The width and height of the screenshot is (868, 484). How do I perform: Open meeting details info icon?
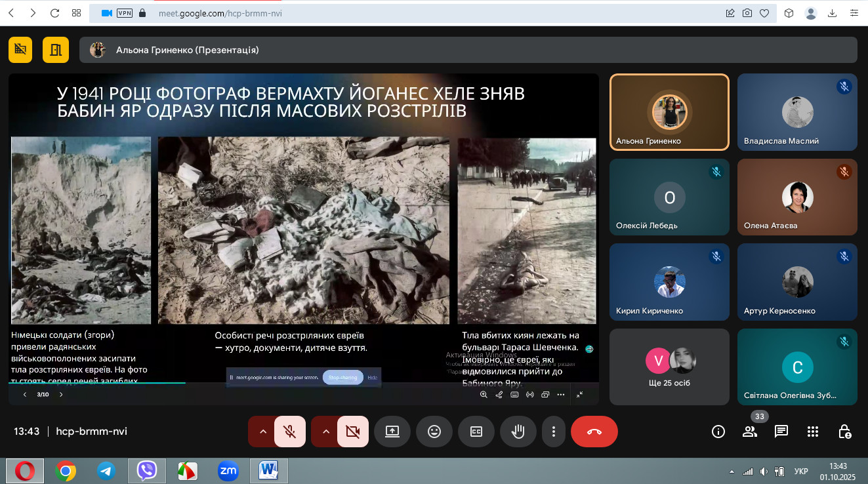click(x=718, y=432)
